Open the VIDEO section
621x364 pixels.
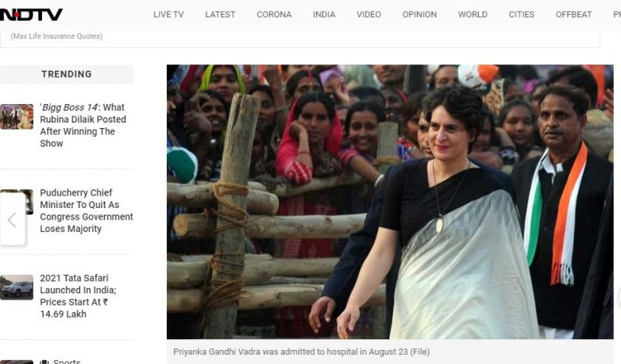368,15
